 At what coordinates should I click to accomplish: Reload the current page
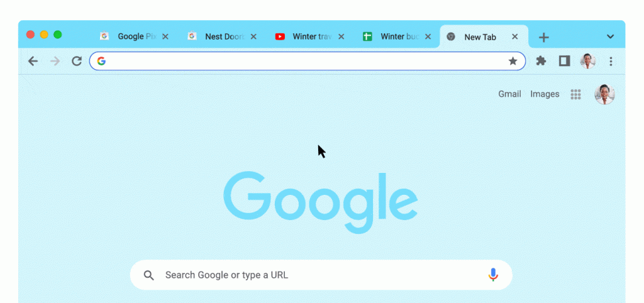pos(77,61)
